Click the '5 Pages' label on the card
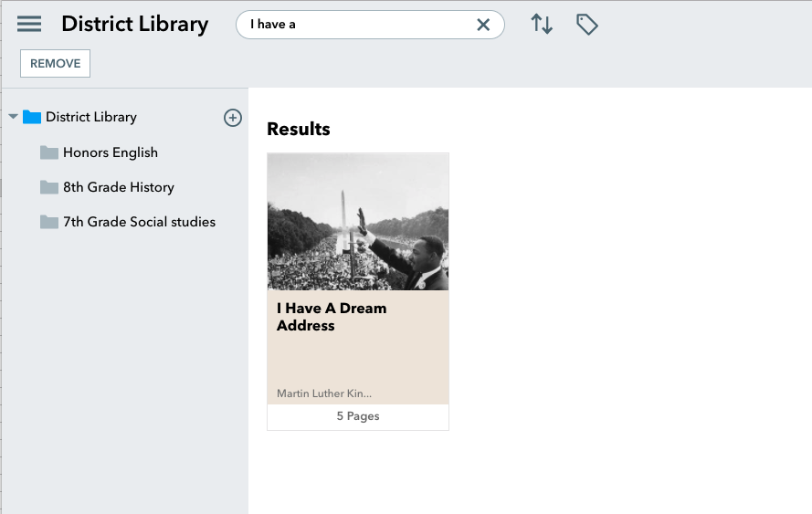Image resolution: width=812 pixels, height=514 pixels. tap(358, 416)
